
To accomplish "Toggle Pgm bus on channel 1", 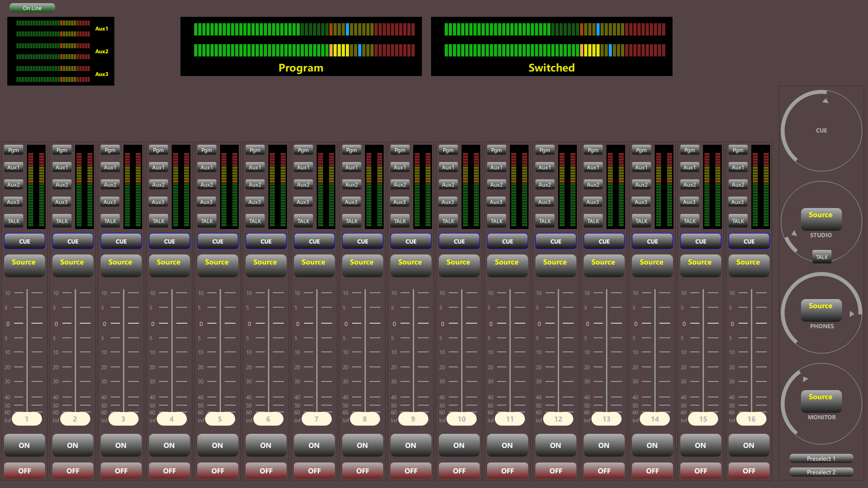I will [14, 150].
